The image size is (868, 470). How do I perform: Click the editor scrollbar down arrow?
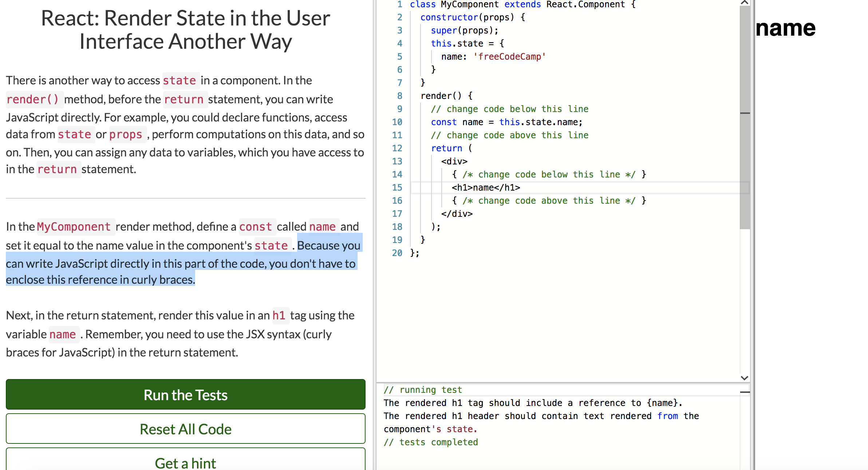(x=745, y=378)
